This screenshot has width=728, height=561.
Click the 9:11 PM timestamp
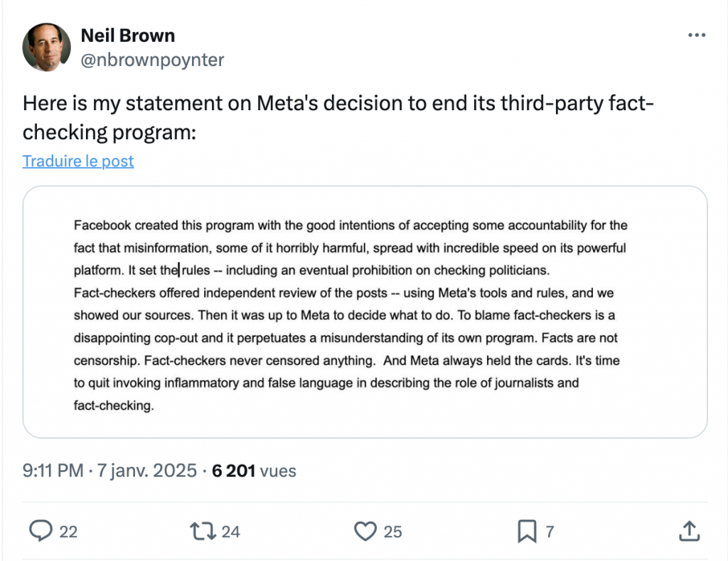[53, 470]
